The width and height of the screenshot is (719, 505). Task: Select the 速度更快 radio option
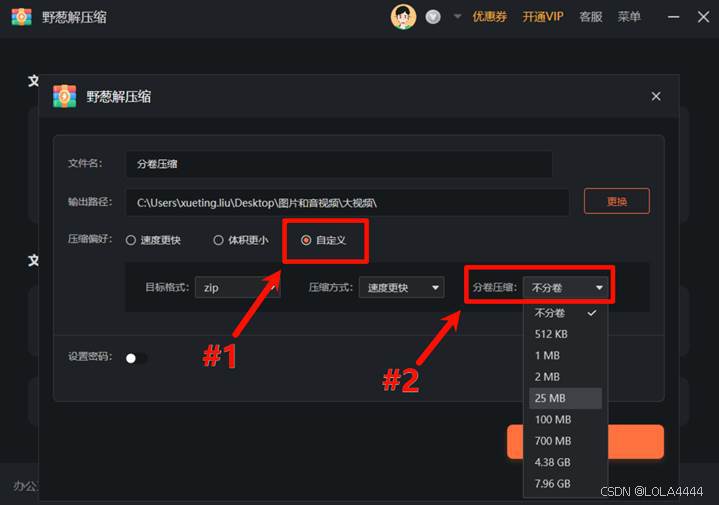[x=153, y=240]
